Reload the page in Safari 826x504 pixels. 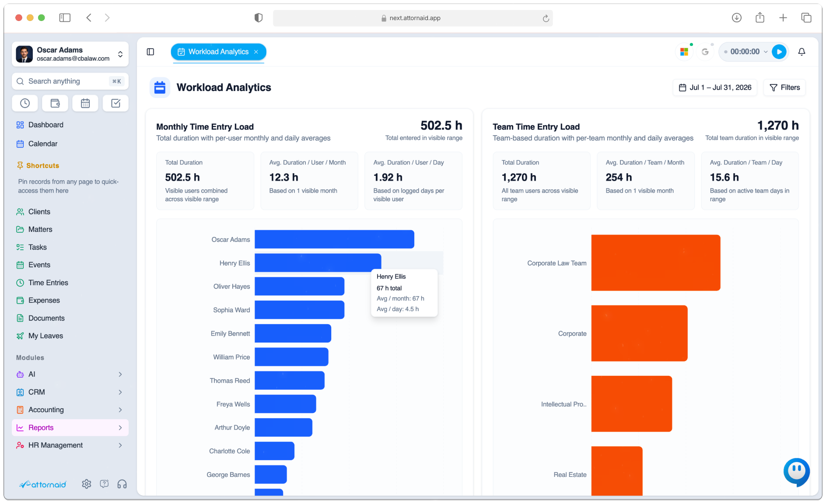[546, 18]
